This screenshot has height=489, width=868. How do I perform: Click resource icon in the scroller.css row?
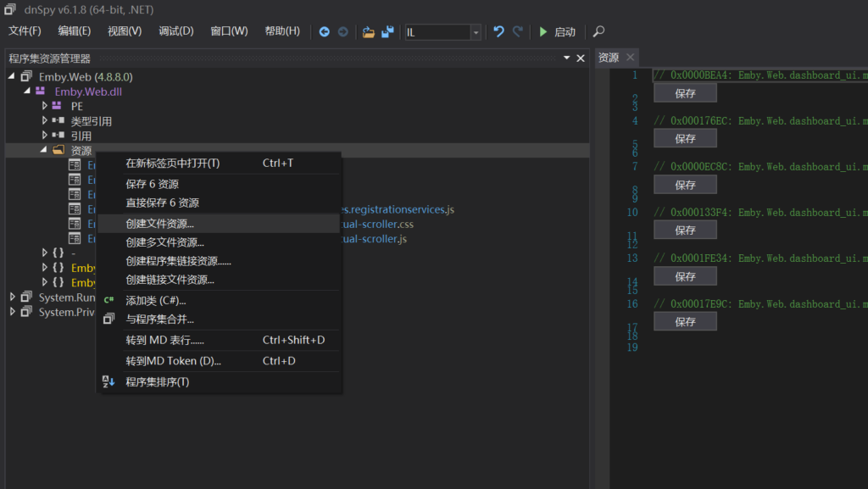point(75,224)
